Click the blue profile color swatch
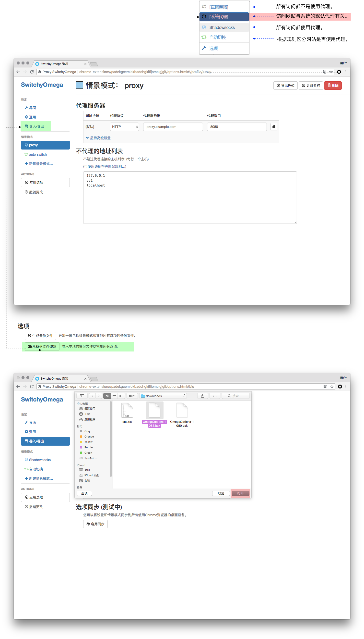 pyautogui.click(x=80, y=85)
